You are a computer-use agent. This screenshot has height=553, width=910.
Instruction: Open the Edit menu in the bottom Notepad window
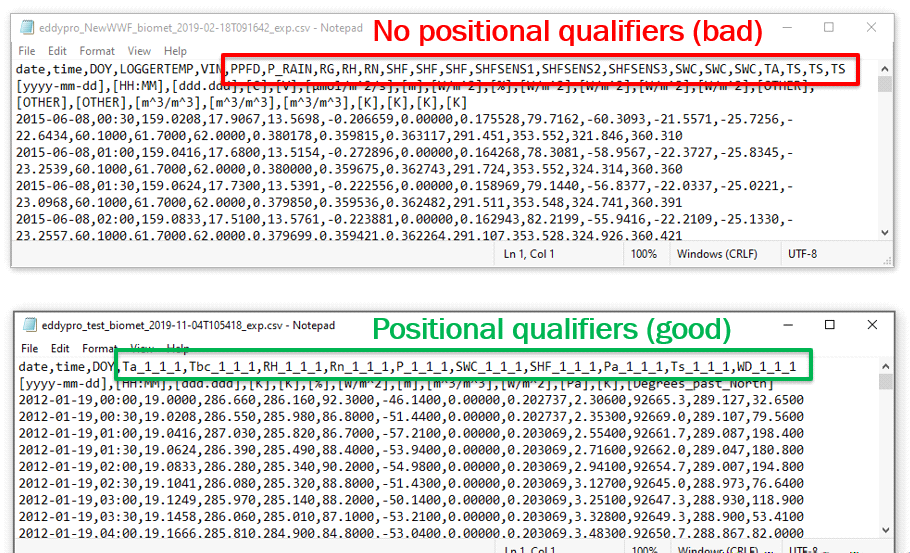(x=60, y=349)
